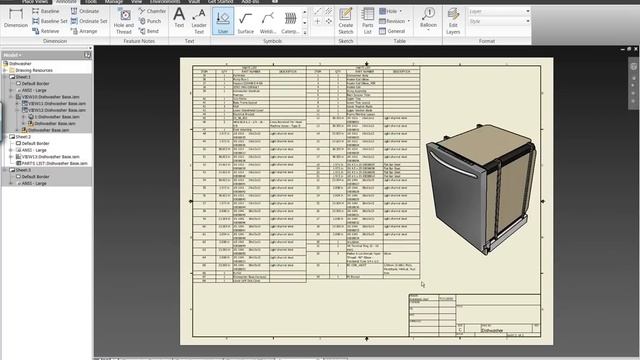This screenshot has height=360, width=640.
Task: Select the Surface texture symbol
Action: (245, 22)
